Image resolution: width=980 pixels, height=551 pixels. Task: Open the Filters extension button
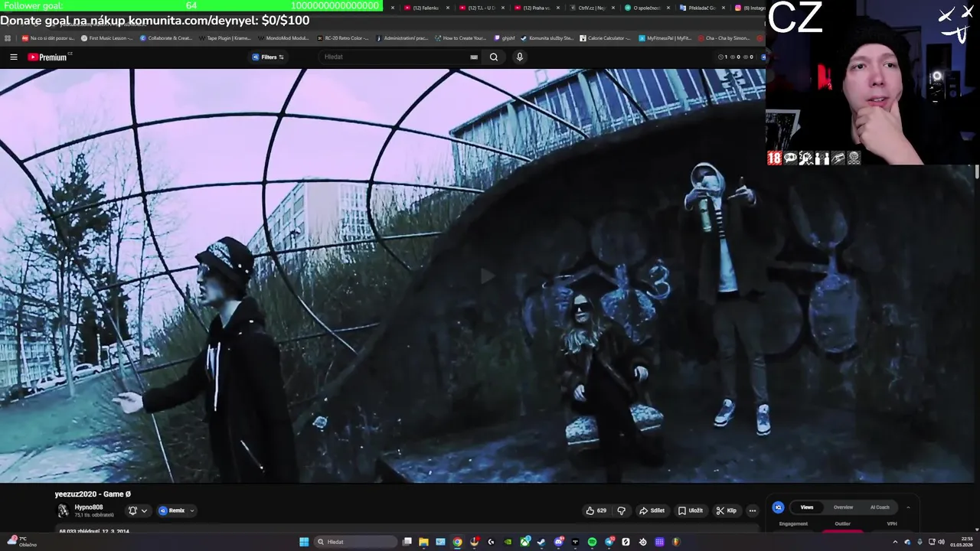click(x=268, y=57)
